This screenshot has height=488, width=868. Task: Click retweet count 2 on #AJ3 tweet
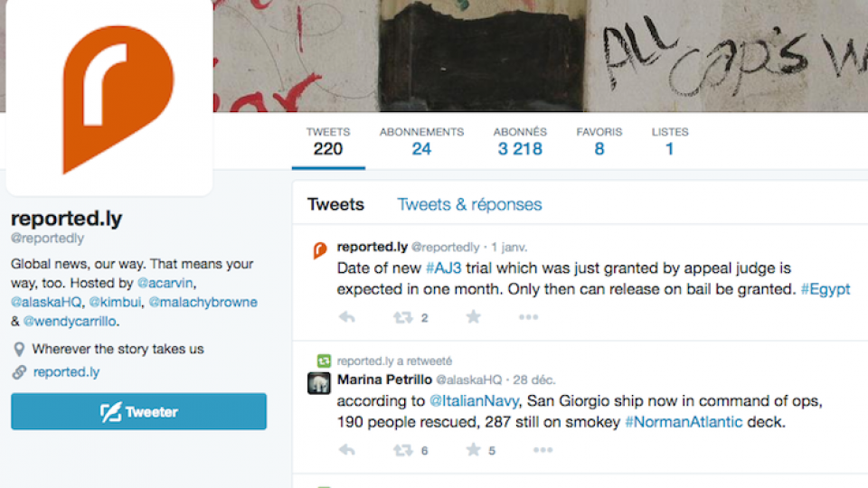[425, 318]
